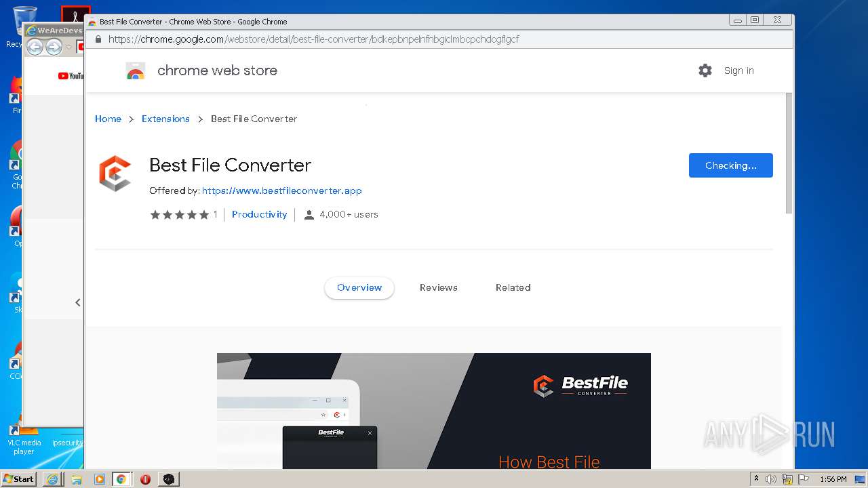Click the Opera taskbar icon
This screenshot has width=868, height=488.
[145, 479]
